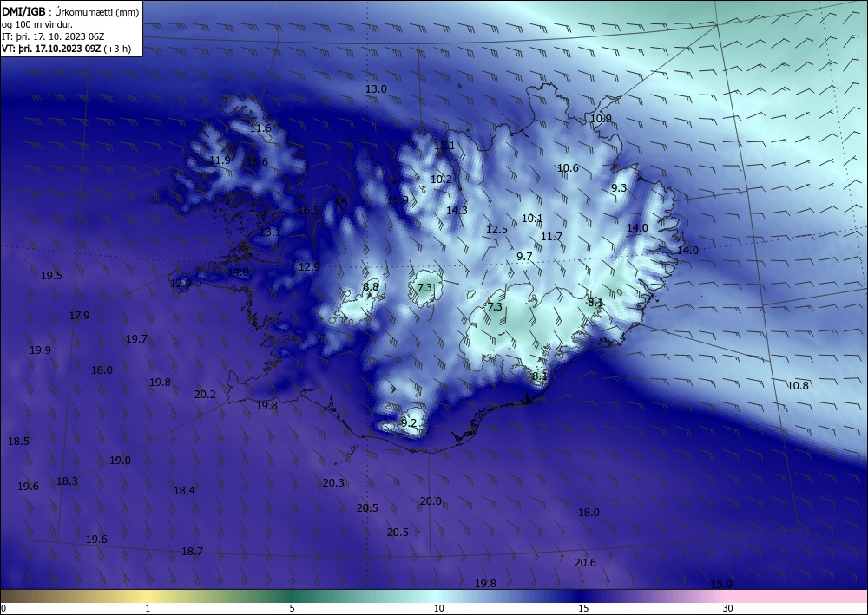
Task: Click the color scale tick label 10
Action: coord(438,608)
